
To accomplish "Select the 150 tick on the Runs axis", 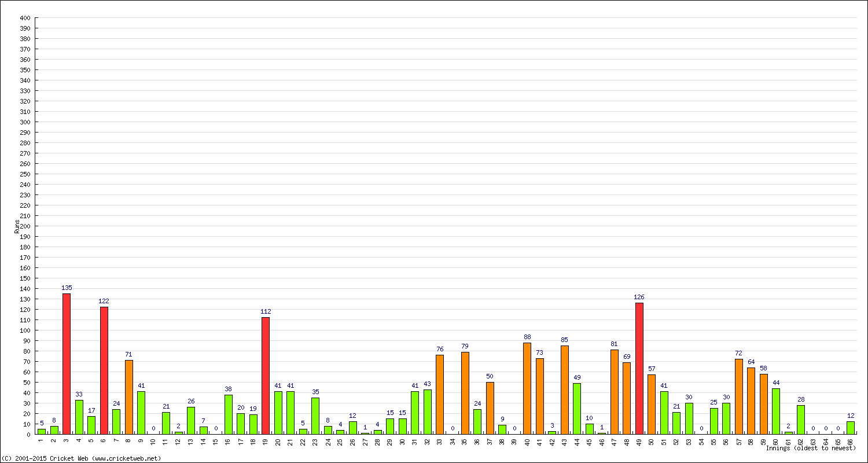I will [x=24, y=278].
